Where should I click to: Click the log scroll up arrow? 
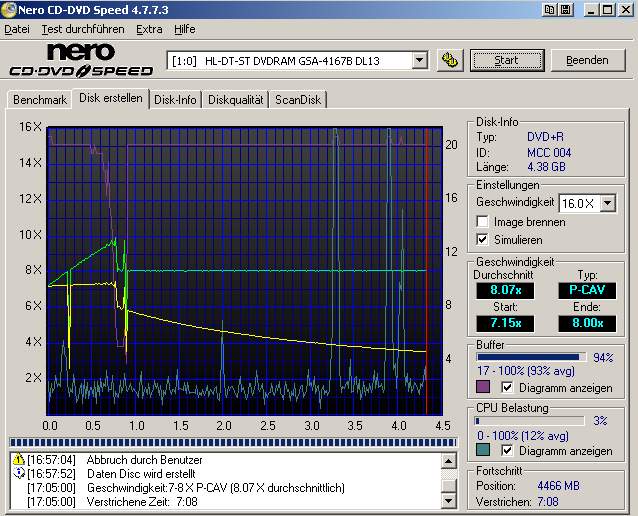pyautogui.click(x=448, y=461)
